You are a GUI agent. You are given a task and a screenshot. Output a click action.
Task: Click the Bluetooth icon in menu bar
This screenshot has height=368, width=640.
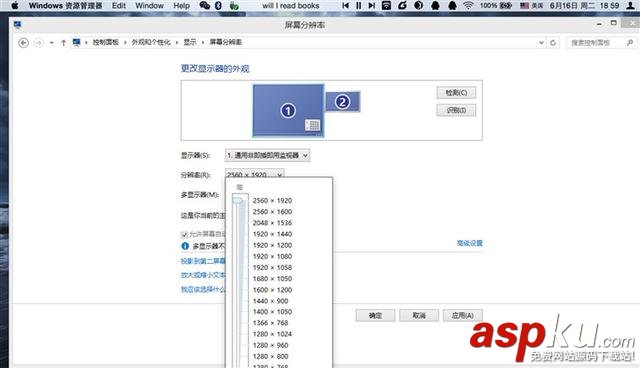(218, 6)
